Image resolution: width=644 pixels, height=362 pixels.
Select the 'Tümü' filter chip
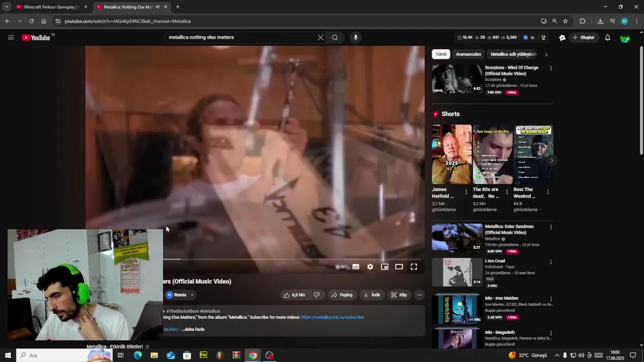[441, 54]
